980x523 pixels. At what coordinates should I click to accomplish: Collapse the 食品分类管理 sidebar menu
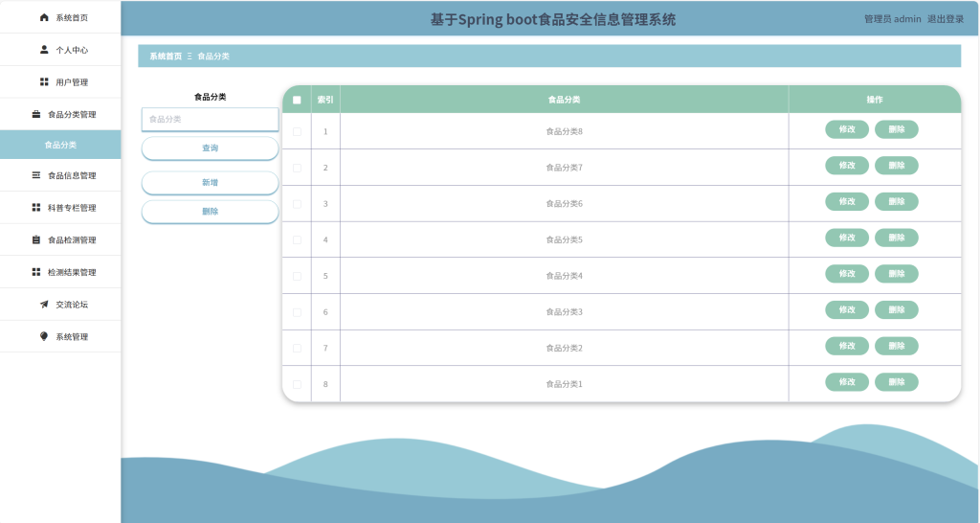(60, 114)
